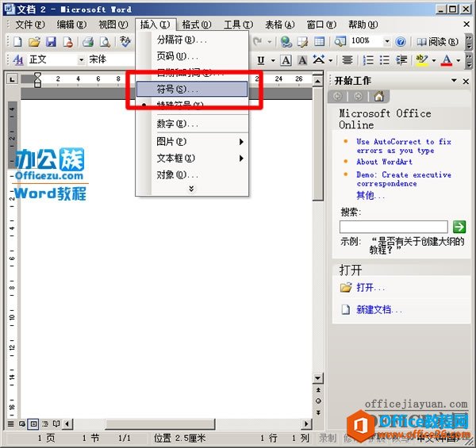Toggle the Numbering list icon
The height and width of the screenshot is (448, 476).
[x=368, y=60]
